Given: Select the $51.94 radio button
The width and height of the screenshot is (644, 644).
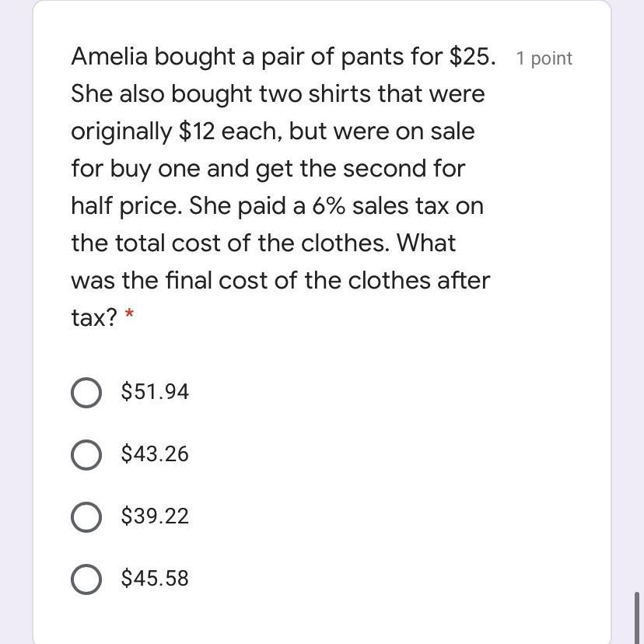Looking at the screenshot, I should point(86,393).
